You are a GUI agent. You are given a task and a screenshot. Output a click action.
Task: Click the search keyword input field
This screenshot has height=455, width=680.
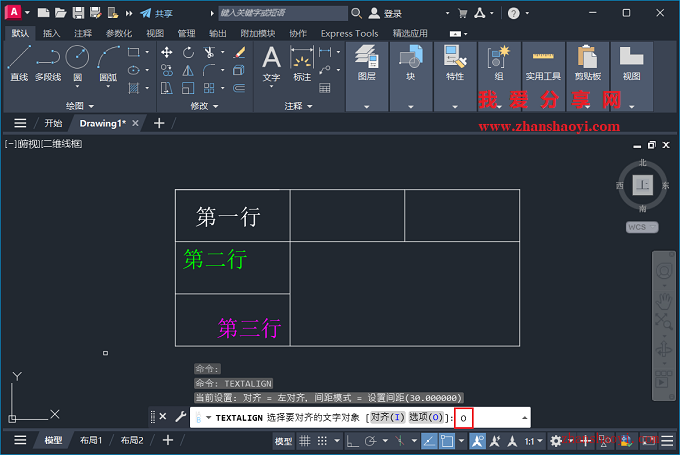tap(283, 13)
